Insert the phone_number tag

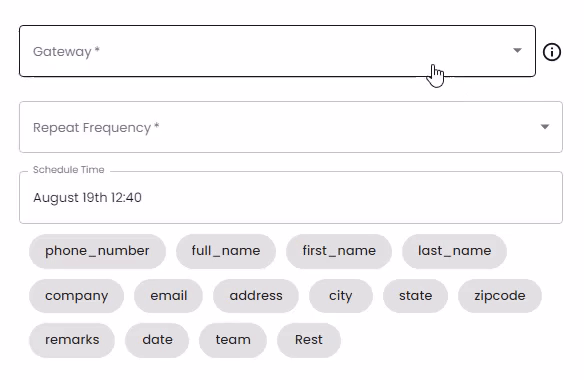pos(97,251)
